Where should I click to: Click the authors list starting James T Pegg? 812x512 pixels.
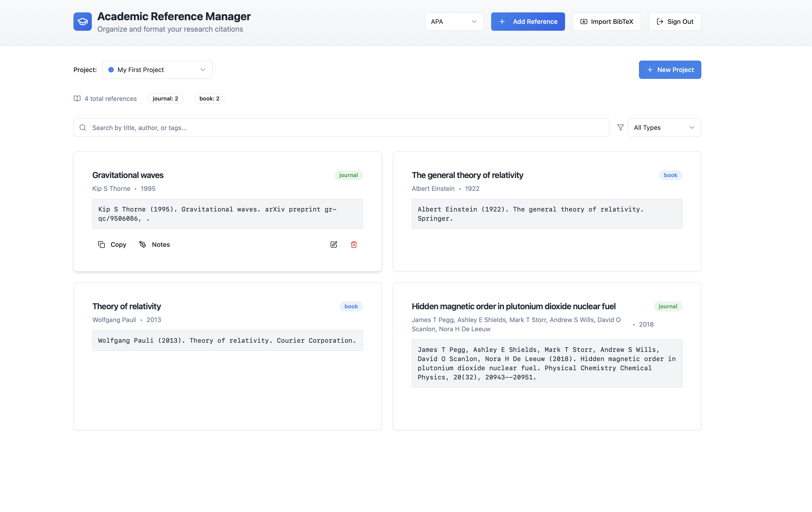pyautogui.click(x=516, y=324)
